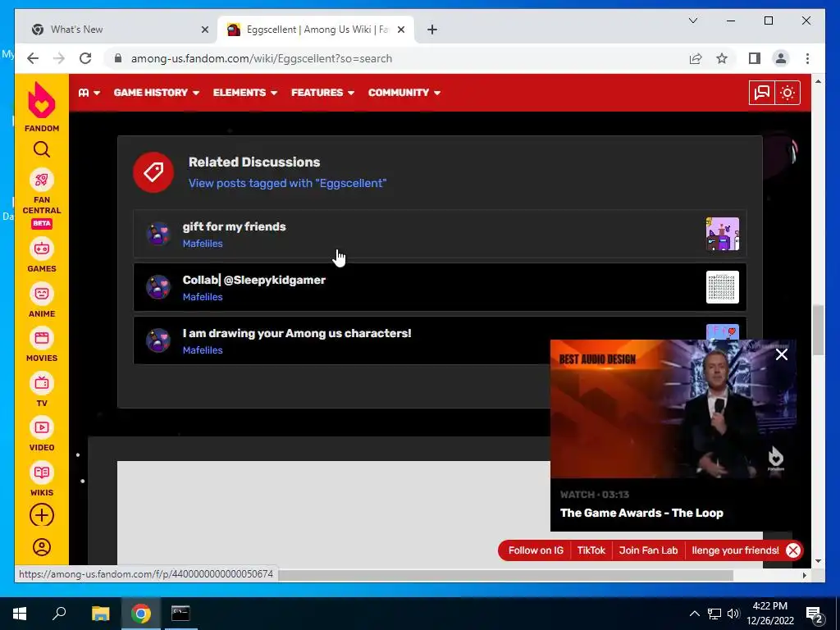Screen dimensions: 840x630
Task: Expand the ELEMENTS menu
Action: 244,93
